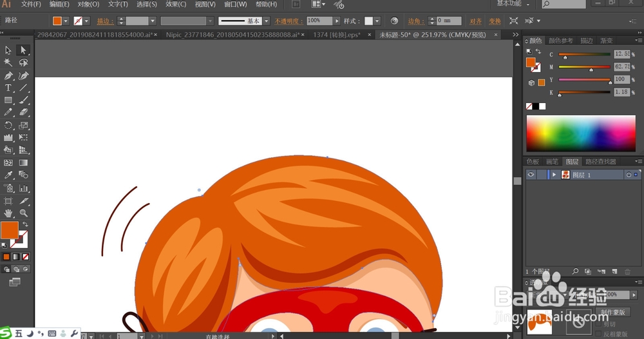
Task: Select the Column Graph tool
Action: (x=23, y=188)
